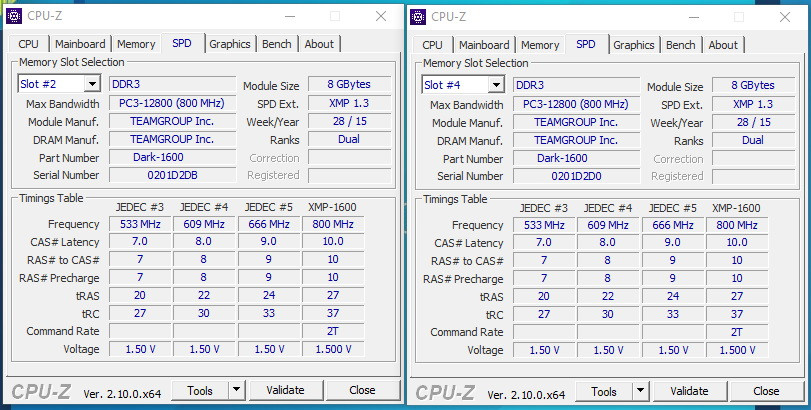Click tRAS value 20 in left window
The width and height of the screenshot is (811, 410).
point(140,295)
